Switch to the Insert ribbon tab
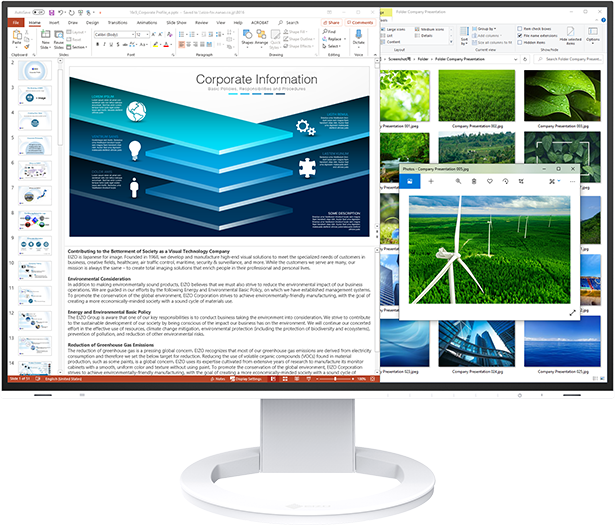615x525 pixels. point(54,23)
